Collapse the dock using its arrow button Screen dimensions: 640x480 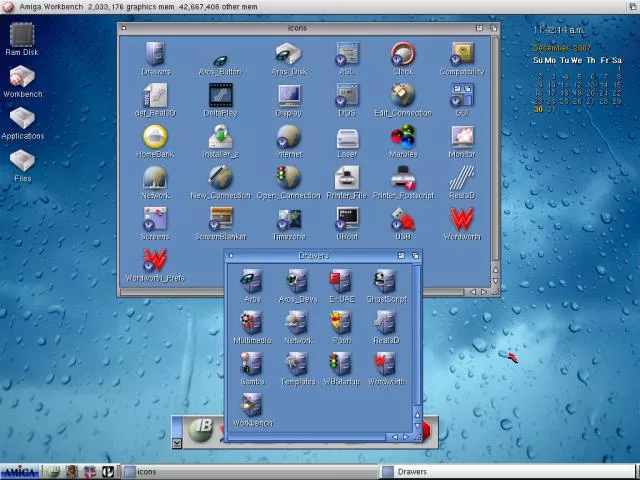click(177, 443)
